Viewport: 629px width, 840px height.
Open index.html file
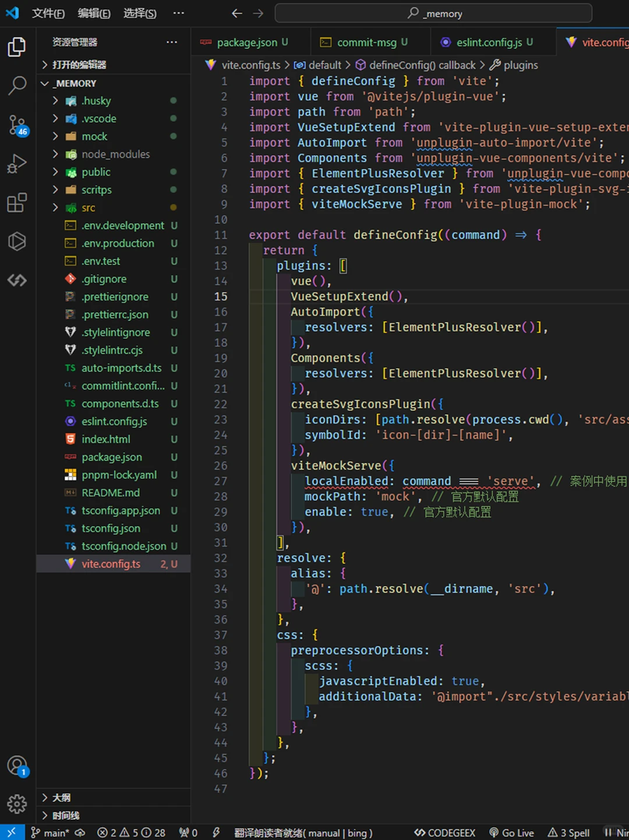[114, 439]
